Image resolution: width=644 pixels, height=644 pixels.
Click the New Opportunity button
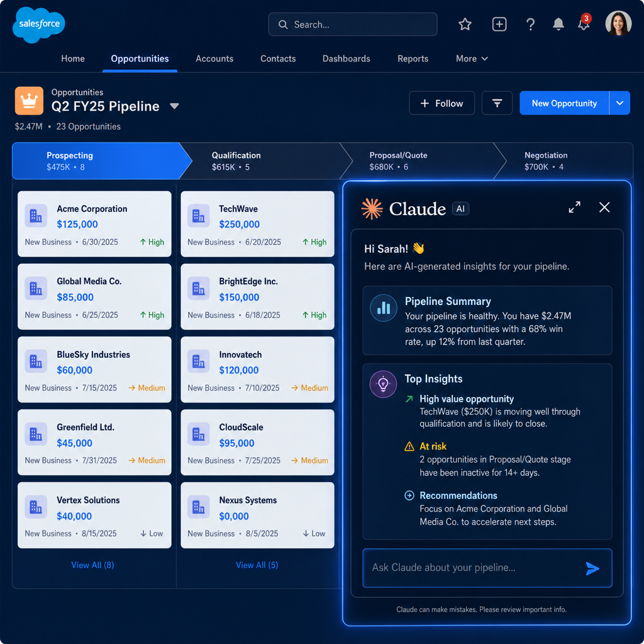564,103
